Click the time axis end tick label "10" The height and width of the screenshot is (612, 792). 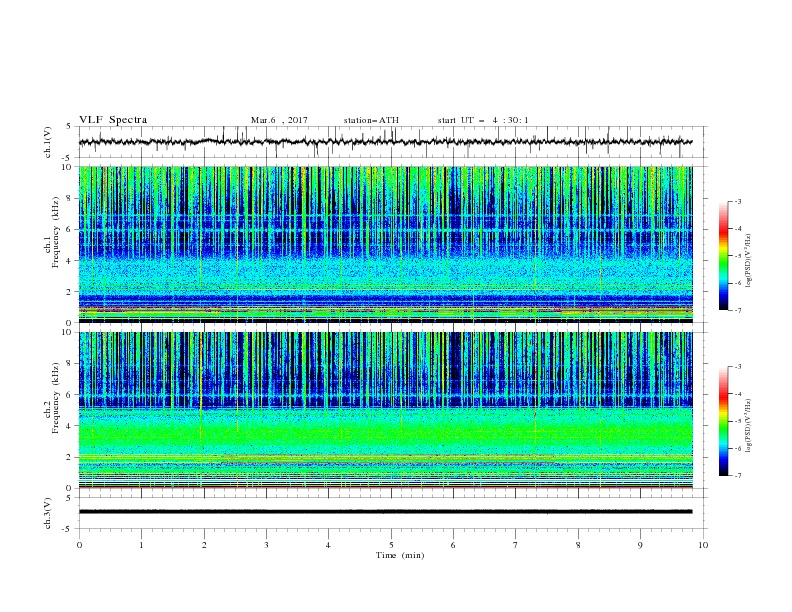click(x=703, y=545)
